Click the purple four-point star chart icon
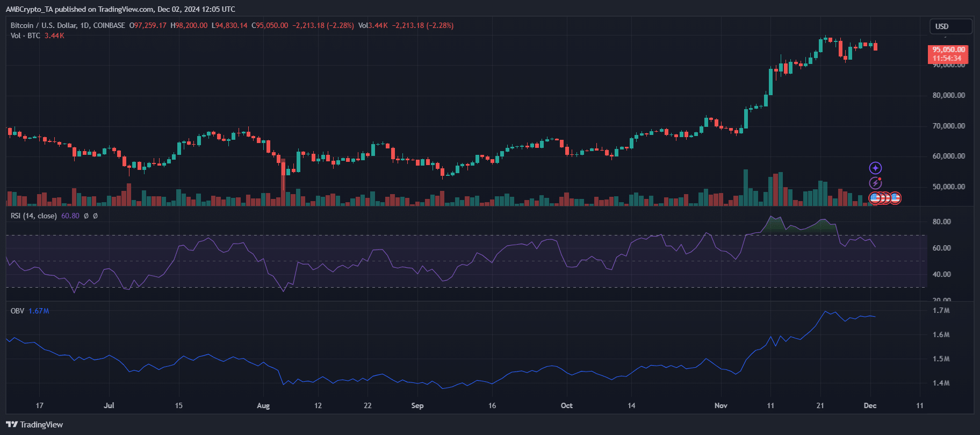The width and height of the screenshot is (980, 435). click(876, 168)
